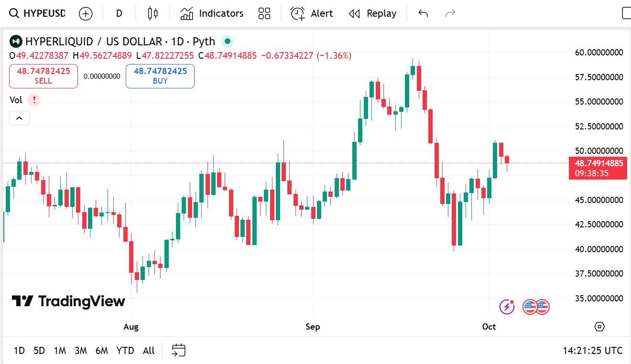Collapse the indicator legend chevron
Image resolution: width=631 pixels, height=364 pixels.
(x=19, y=118)
